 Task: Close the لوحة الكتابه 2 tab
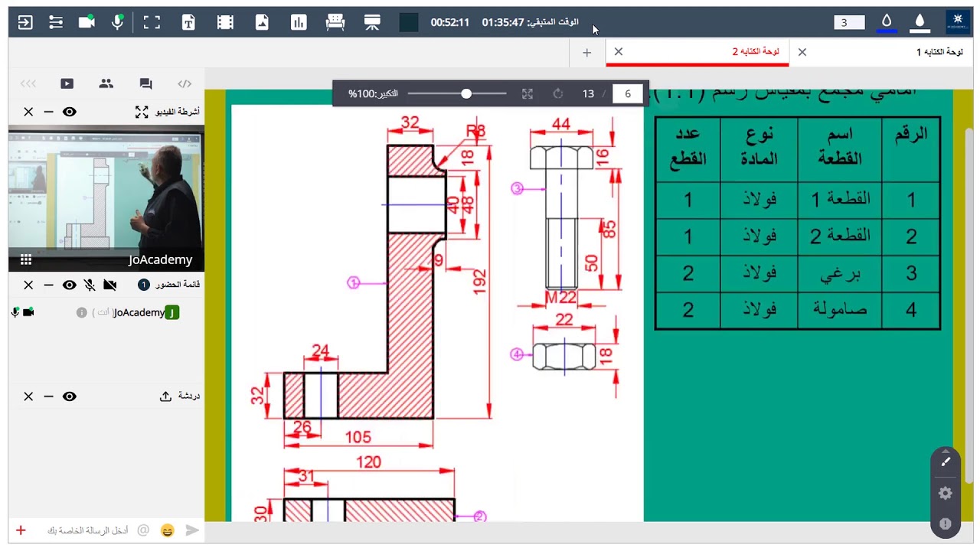tap(619, 52)
